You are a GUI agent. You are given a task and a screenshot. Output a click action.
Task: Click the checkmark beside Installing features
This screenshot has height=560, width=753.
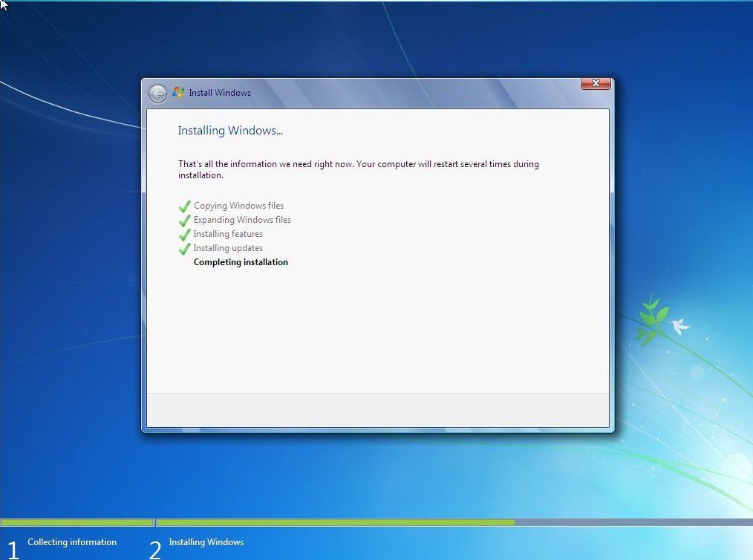[x=185, y=235]
